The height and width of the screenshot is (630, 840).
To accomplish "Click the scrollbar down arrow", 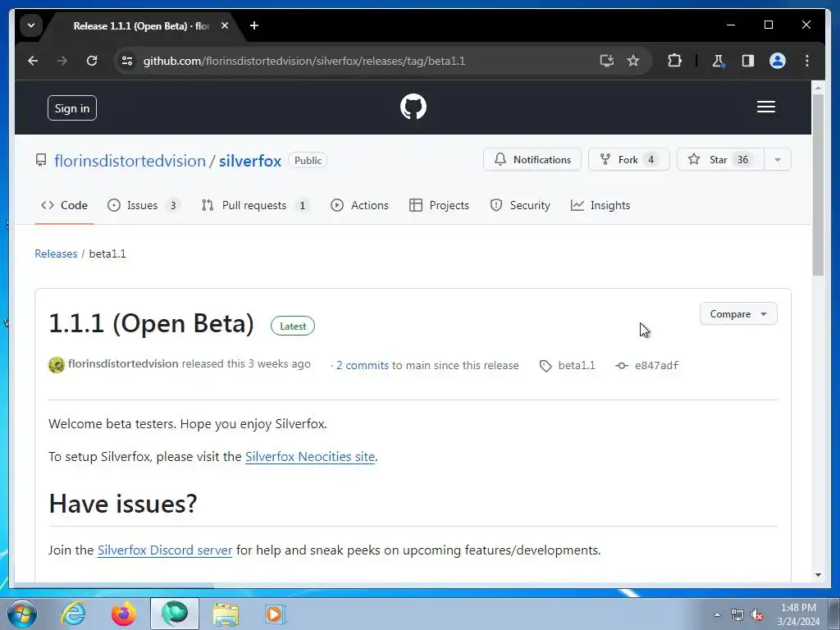I will (818, 575).
